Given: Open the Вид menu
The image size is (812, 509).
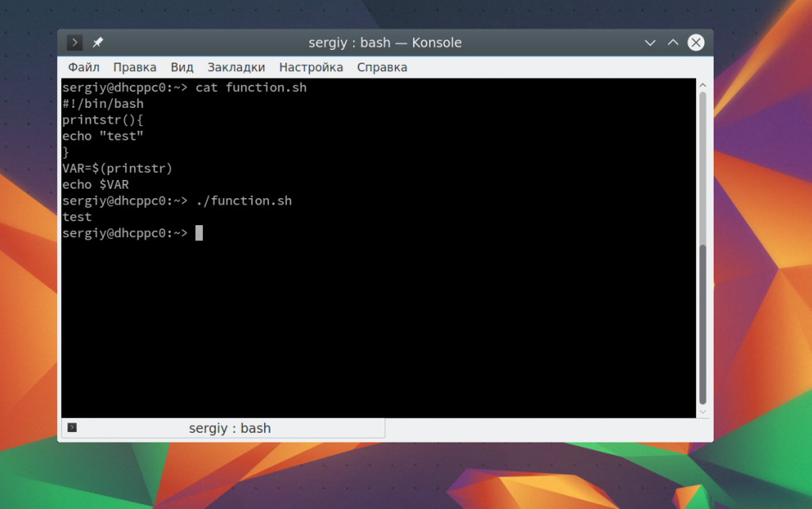Looking at the screenshot, I should pos(182,67).
